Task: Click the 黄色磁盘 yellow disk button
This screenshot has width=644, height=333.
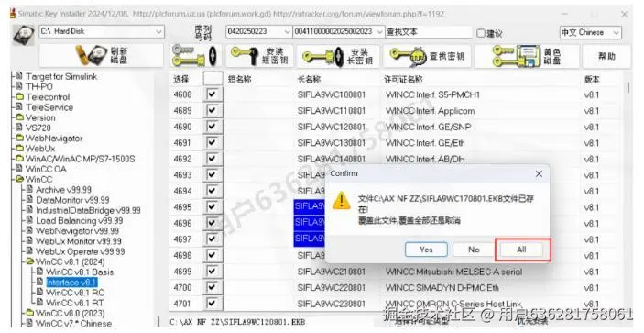Action: pos(527,56)
